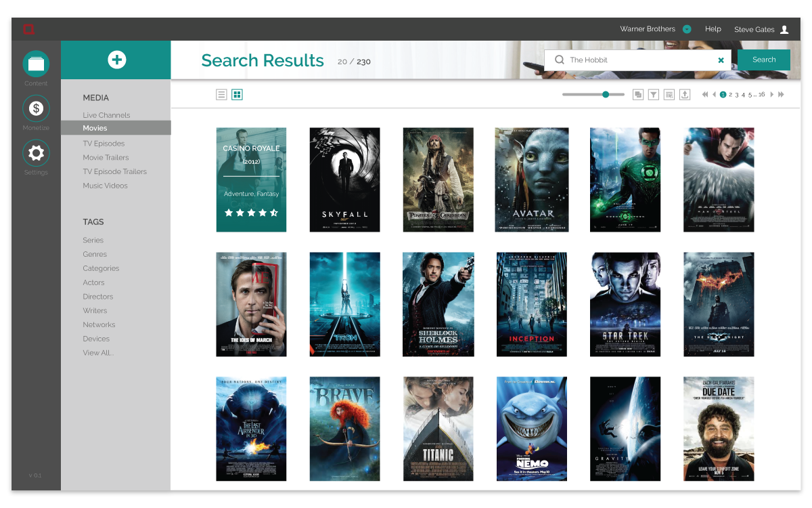Click the upload/export icon
The width and height of the screenshot is (812, 508).
coord(685,95)
